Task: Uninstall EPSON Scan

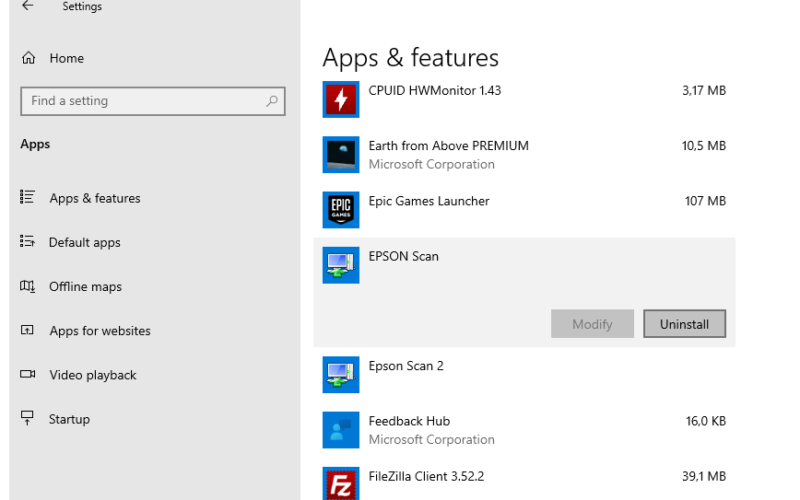Action: (684, 324)
